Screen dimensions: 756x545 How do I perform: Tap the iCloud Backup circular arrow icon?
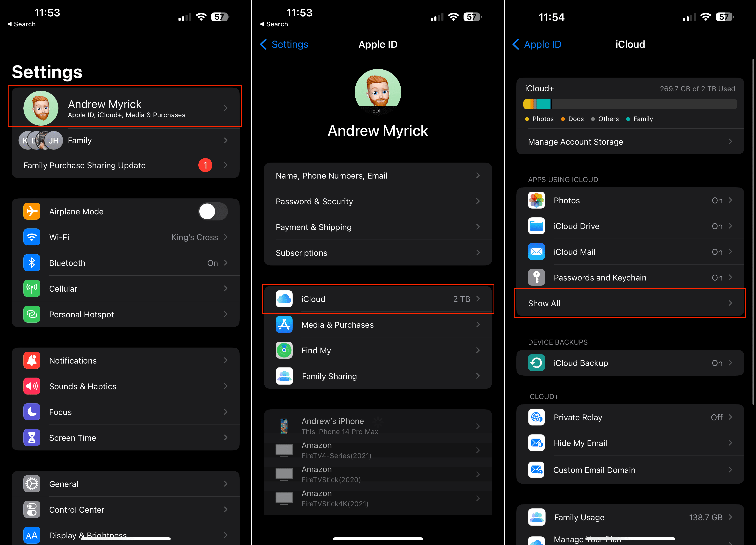click(536, 363)
